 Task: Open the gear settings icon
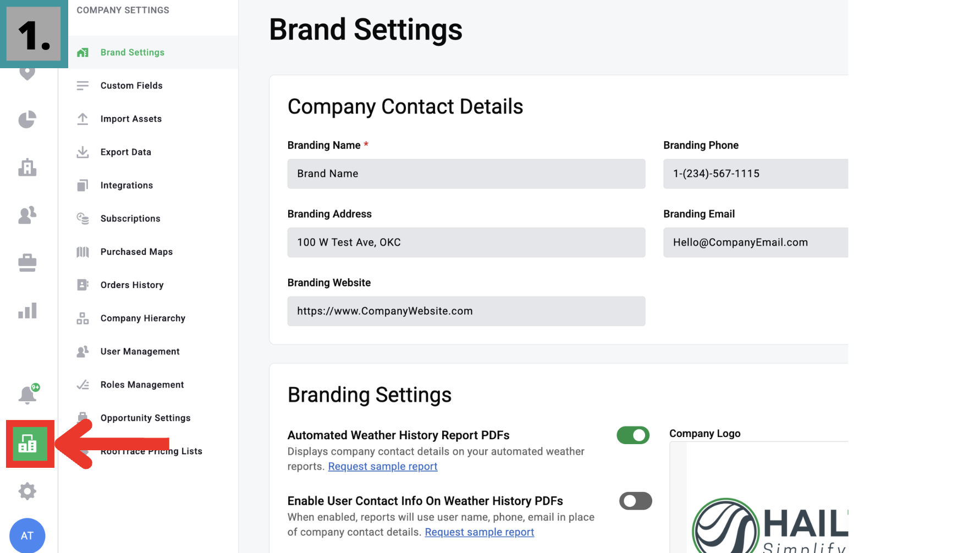coord(27,491)
